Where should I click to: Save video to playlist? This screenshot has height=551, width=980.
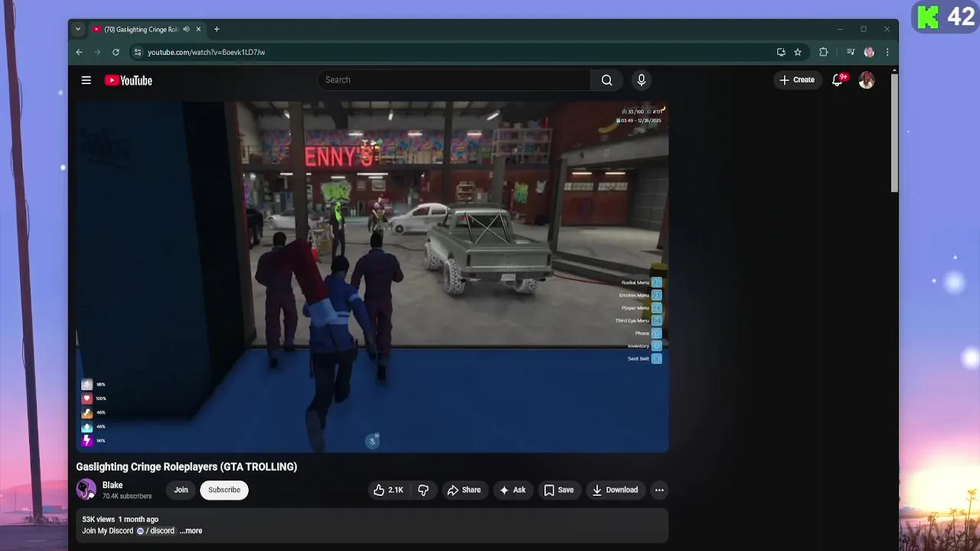click(x=559, y=490)
